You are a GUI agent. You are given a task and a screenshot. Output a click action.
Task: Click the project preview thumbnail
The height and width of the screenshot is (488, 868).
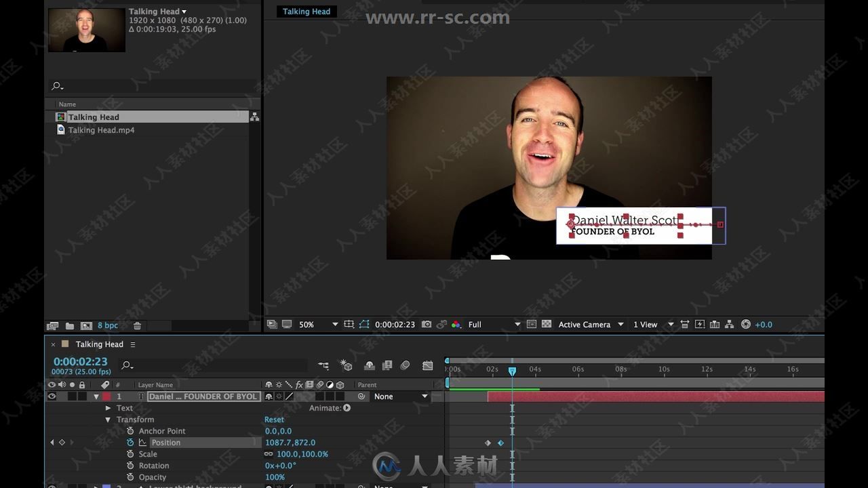pyautogui.click(x=87, y=30)
